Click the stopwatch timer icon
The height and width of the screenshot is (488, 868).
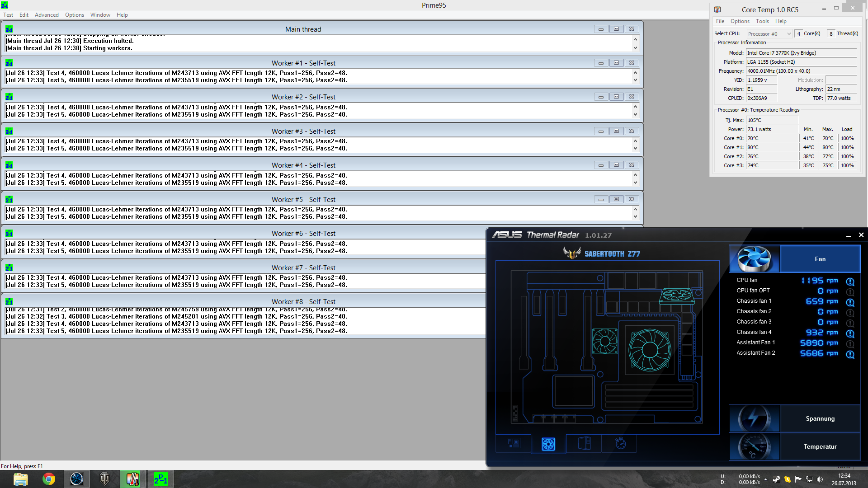620,444
